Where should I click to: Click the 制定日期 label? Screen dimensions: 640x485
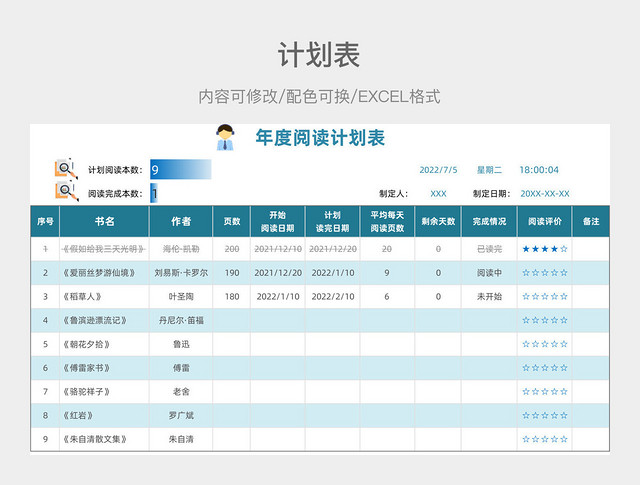tap(491, 194)
